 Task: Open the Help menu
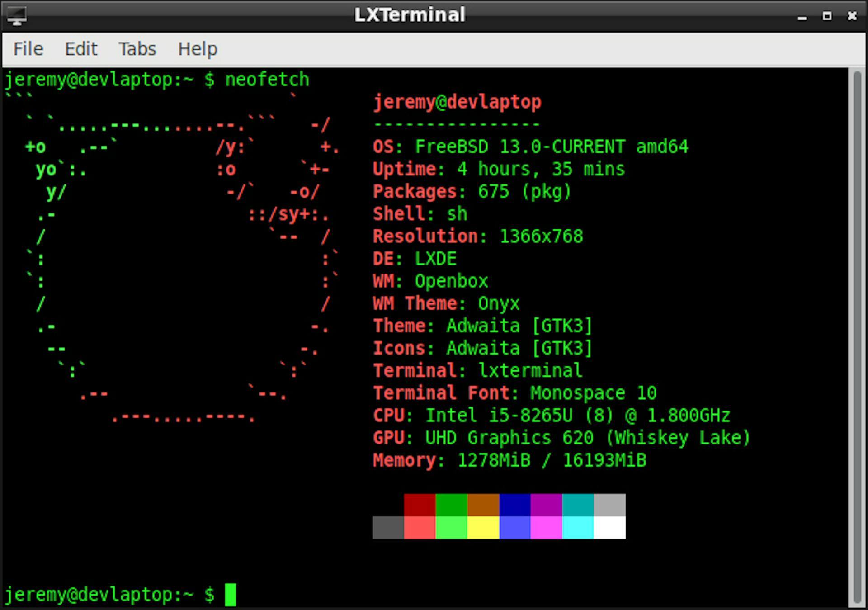click(x=198, y=49)
